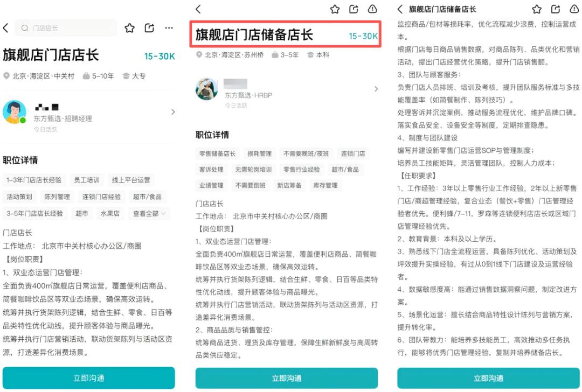Tap the back arrow beside the search field

(6, 28)
